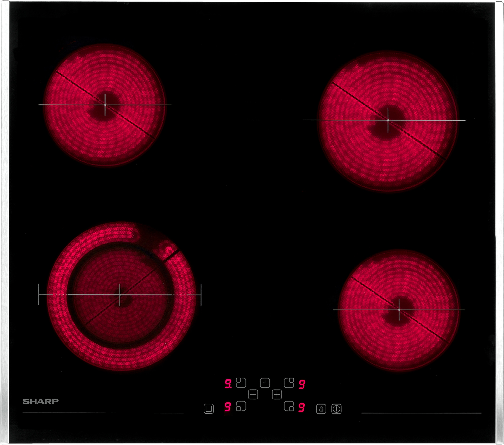Image resolution: width=504 pixels, height=445 pixels.
Task: Select the front-left cooking zone key
Action: [x=241, y=406]
